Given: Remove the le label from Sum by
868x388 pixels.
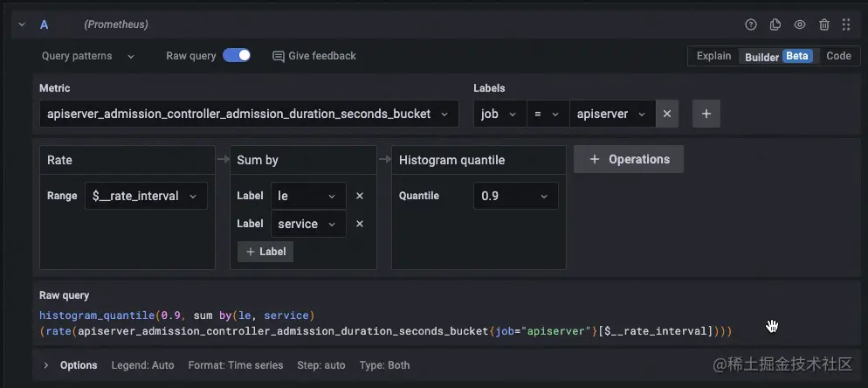Looking at the screenshot, I should [359, 196].
